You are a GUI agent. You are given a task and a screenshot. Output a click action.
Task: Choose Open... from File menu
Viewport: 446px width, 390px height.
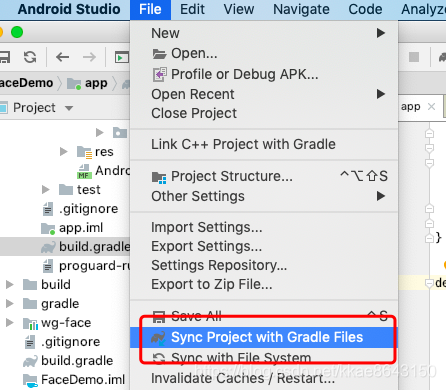click(264, 53)
